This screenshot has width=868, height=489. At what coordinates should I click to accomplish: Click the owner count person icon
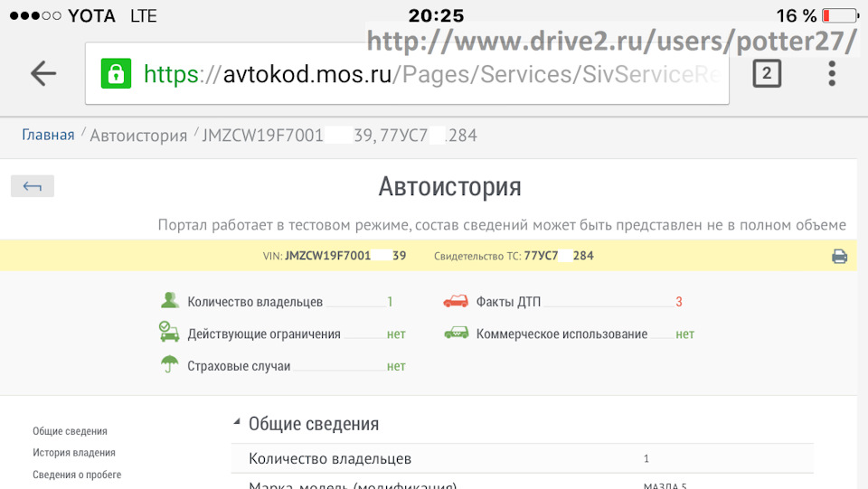click(169, 300)
